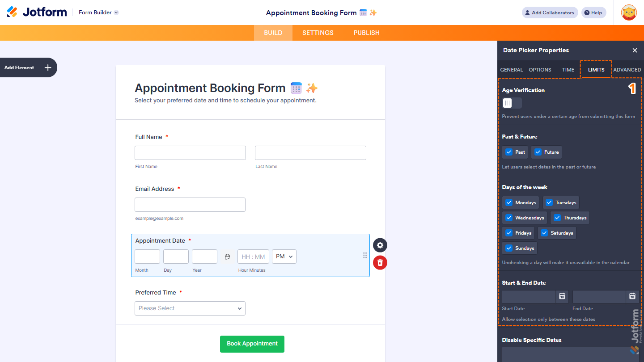644x362 pixels.
Task: Delete the Appointment Date field with the trash icon
Action: coord(380,263)
